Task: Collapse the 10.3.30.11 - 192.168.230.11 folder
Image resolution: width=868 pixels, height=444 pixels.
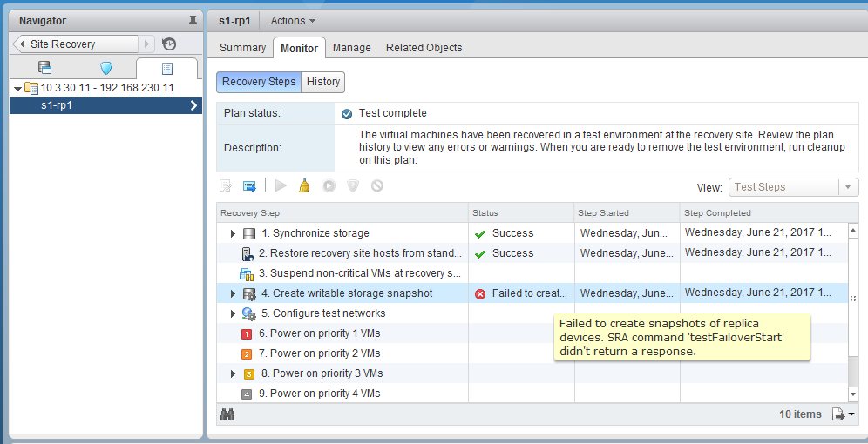Action: coord(17,88)
